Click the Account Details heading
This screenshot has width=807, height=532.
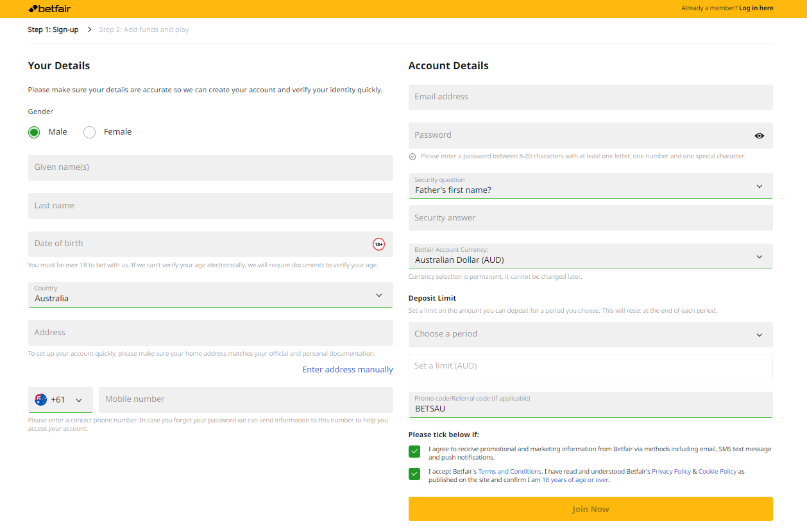448,65
